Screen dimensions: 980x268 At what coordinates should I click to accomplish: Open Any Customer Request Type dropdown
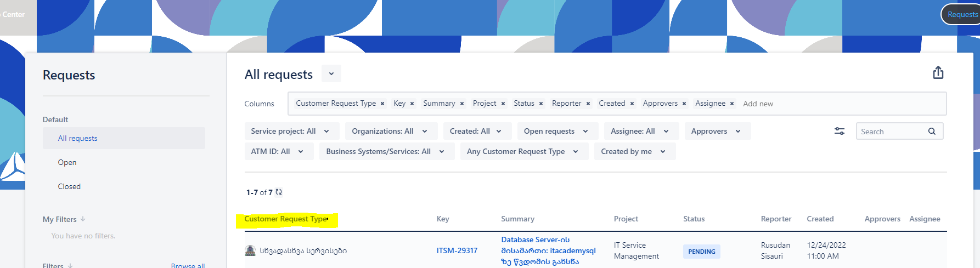tap(524, 151)
